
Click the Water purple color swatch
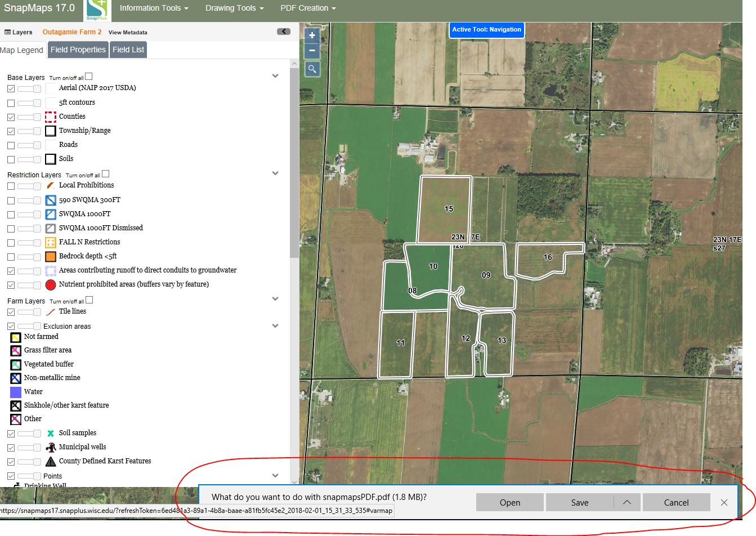pyautogui.click(x=16, y=392)
